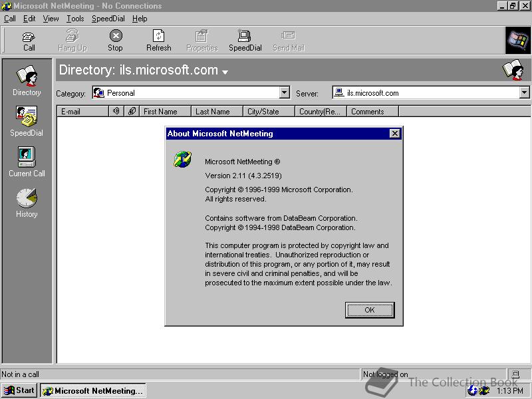The height and width of the screenshot is (399, 532).
Task: Click the Send Mail toolbar icon
Action: pyautogui.click(x=289, y=41)
